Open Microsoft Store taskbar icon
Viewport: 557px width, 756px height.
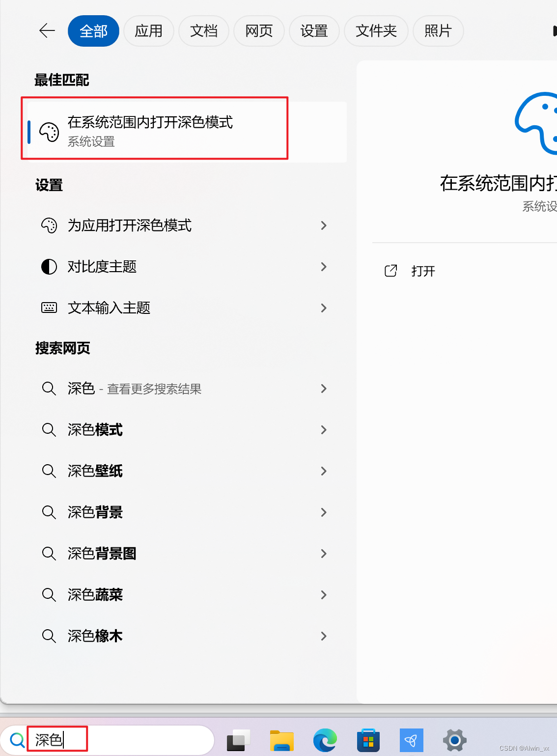(368, 740)
